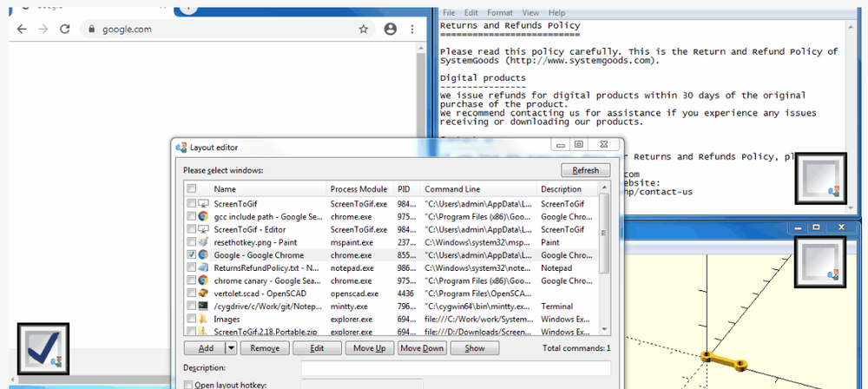Click the Refresh button
Screen dimensions: 868x389
pos(586,170)
